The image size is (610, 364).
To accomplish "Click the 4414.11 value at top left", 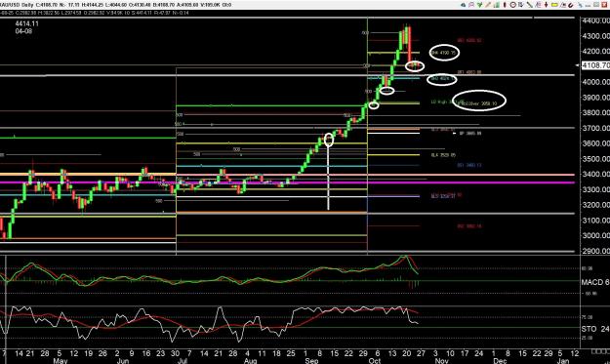I will coord(27,23).
